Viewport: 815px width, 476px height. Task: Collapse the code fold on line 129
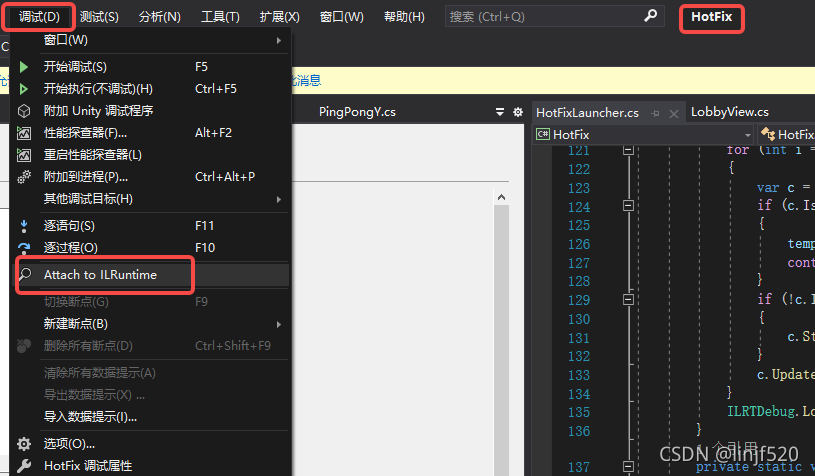(x=628, y=299)
